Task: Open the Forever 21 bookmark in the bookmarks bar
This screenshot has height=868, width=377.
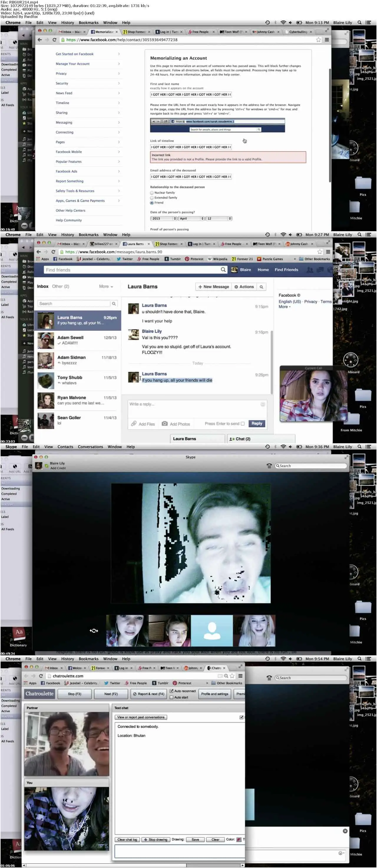Action: point(242,259)
